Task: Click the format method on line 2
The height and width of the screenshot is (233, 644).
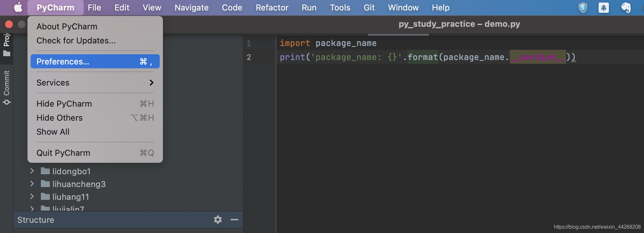Action: click(x=423, y=57)
